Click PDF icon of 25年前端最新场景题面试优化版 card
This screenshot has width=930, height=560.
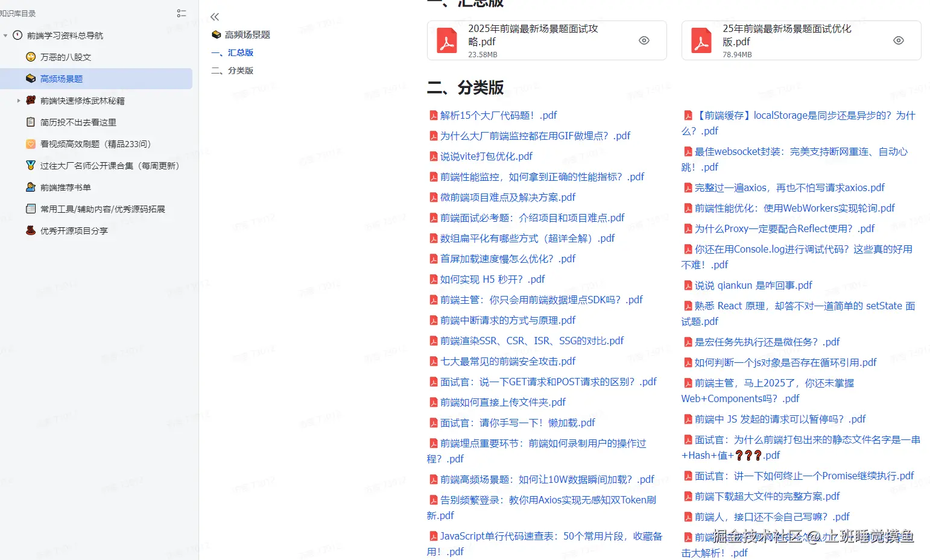tap(701, 40)
